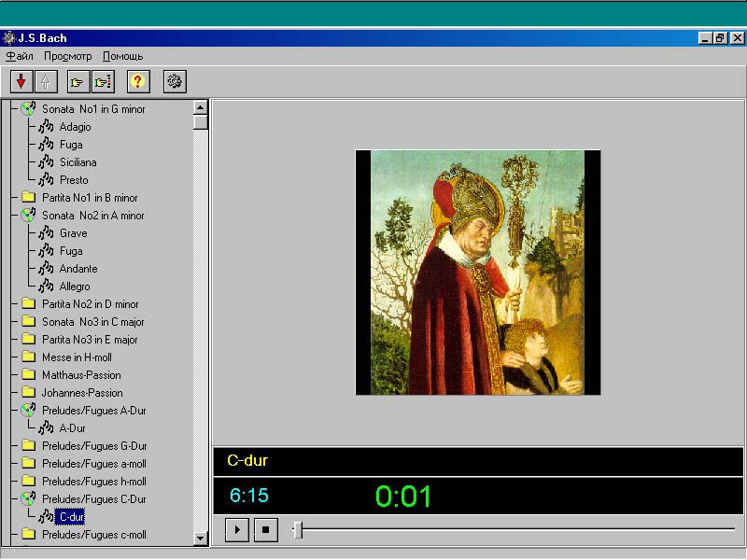Expand the Partita No1 in B minor folder

point(90,198)
